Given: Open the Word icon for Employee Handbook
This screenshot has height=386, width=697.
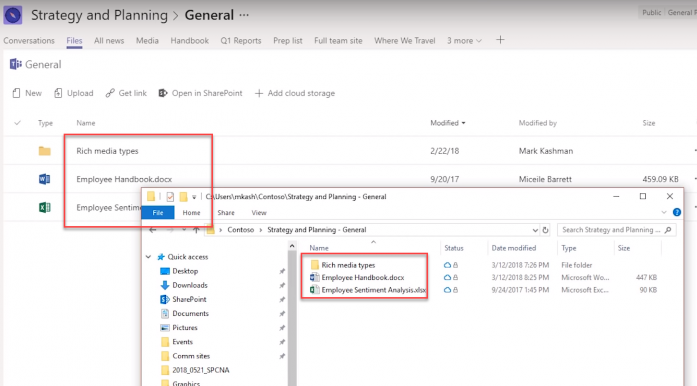Looking at the screenshot, I should pos(44,179).
